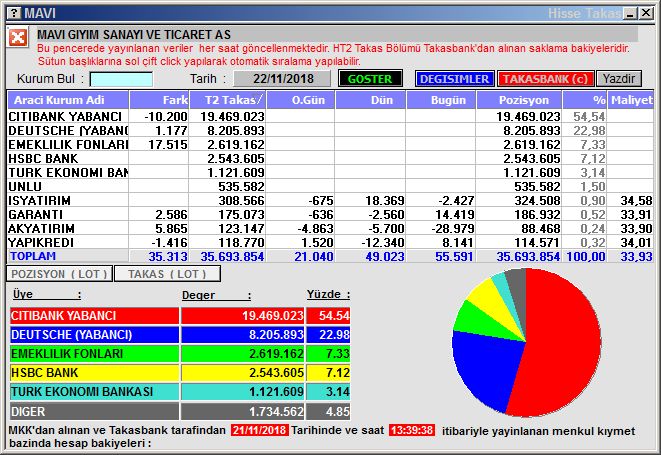Sort by T2 Takas column header
This screenshot has width=661, height=455.
(x=228, y=100)
